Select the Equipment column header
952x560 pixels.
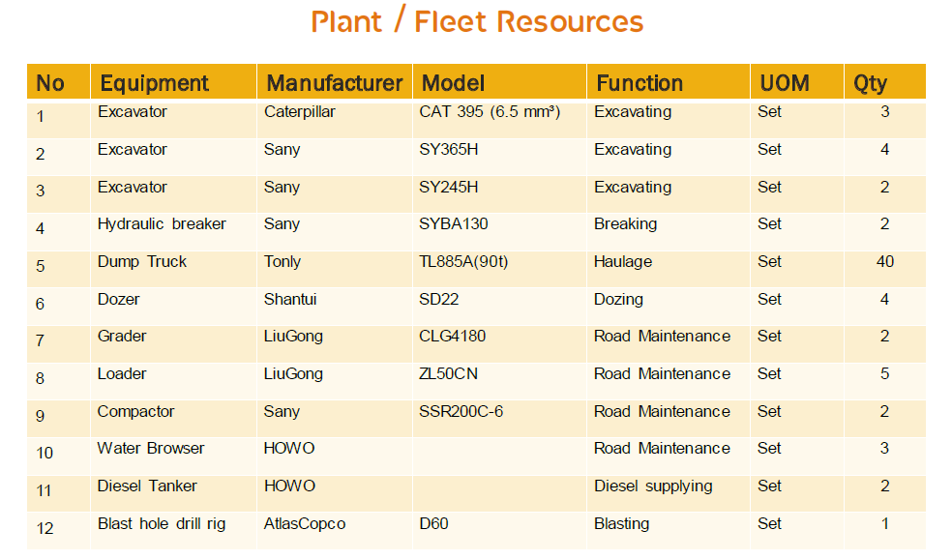(173, 82)
